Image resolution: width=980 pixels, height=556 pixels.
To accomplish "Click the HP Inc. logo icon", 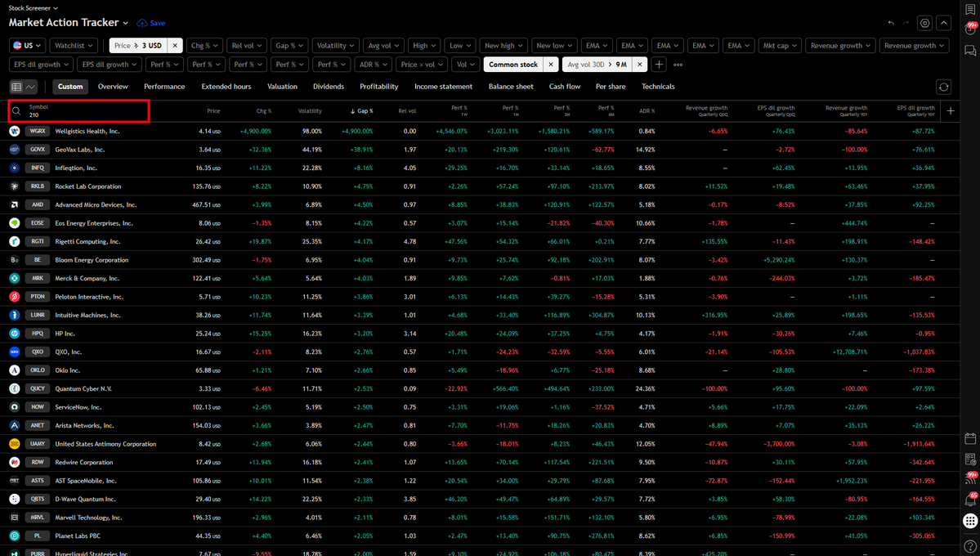I will tap(15, 334).
